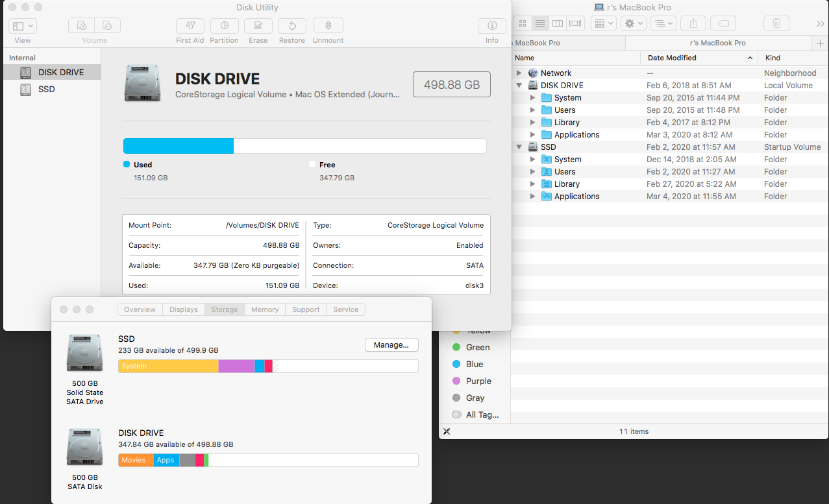Screen dimensions: 829x504
Task: Select DISK DRIVE in Disk Utility sidebar
Action: 52,72
